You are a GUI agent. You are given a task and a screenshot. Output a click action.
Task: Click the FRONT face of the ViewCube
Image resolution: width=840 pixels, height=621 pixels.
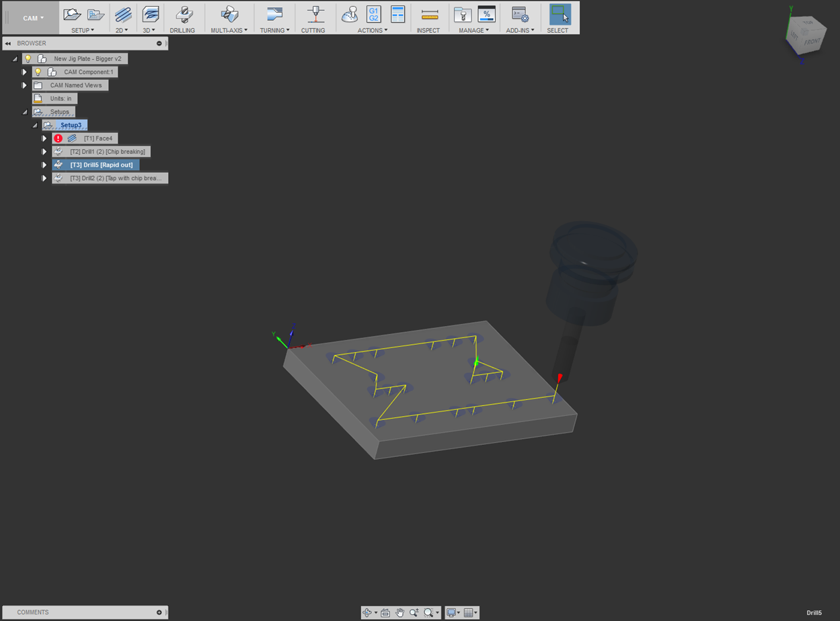(x=812, y=42)
